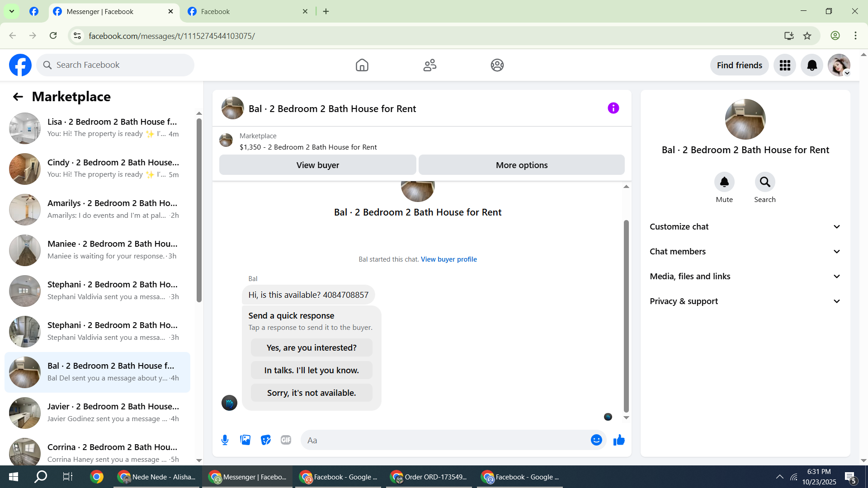868x488 pixels.
Task: Open the emoji picker in the message box
Action: 596,440
